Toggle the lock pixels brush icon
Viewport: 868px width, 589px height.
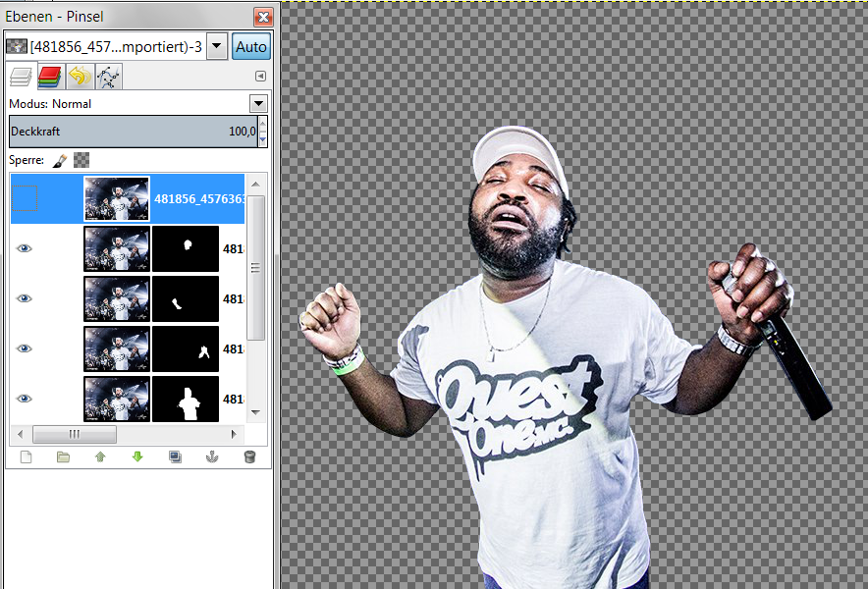click(60, 161)
